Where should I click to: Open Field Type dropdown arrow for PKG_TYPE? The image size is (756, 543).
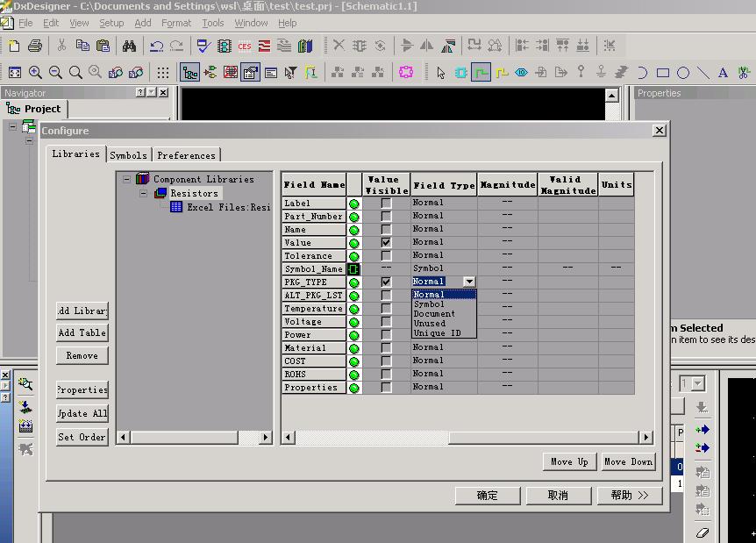click(x=469, y=282)
